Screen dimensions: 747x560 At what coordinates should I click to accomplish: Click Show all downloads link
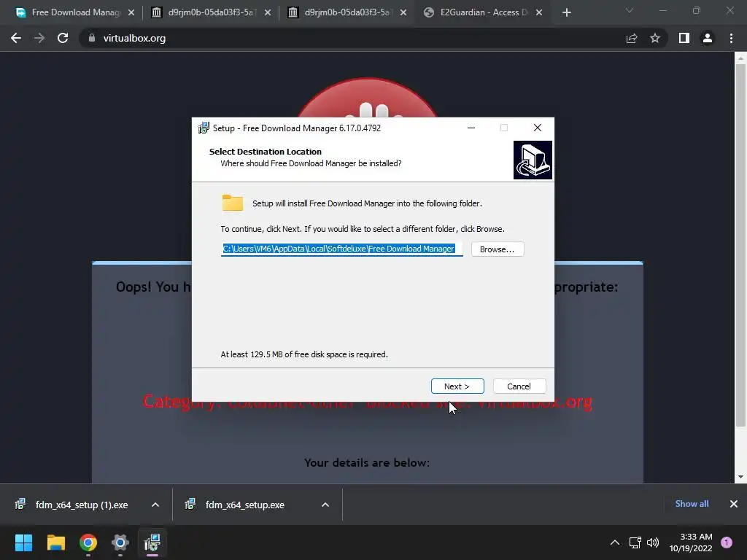point(692,504)
